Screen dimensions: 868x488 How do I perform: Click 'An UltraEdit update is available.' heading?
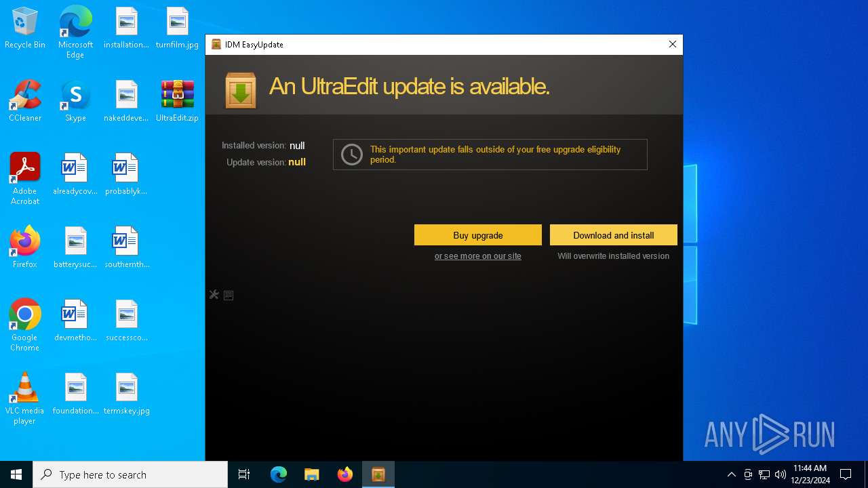[x=410, y=86]
